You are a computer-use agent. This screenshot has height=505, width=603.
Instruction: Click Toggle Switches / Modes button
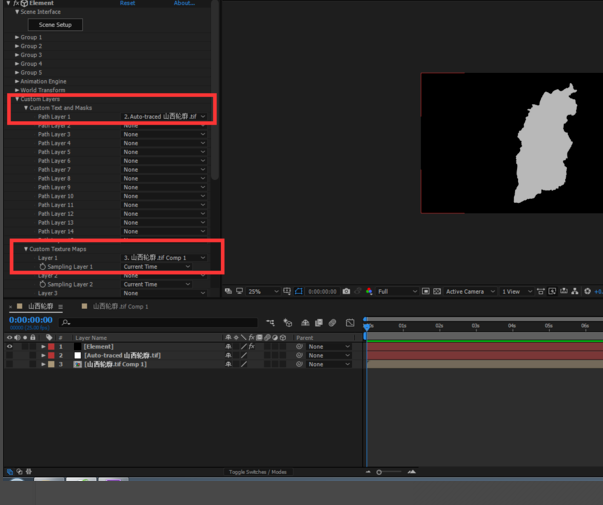coord(258,472)
